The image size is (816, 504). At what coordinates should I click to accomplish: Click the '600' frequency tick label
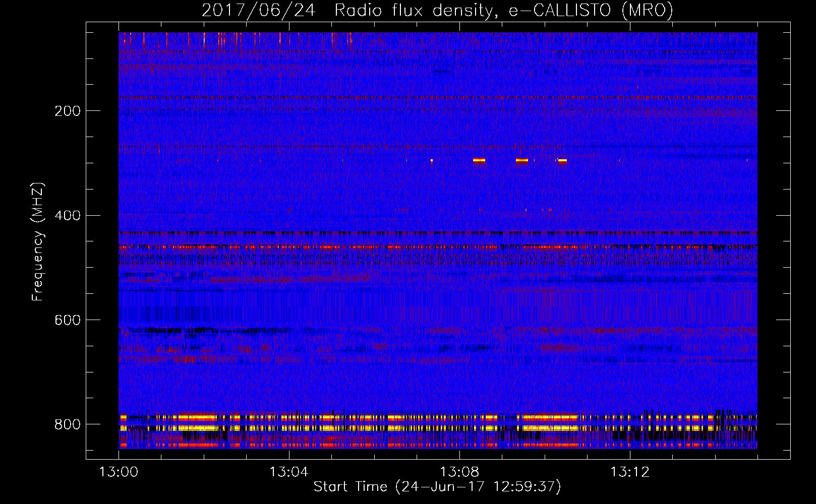(x=67, y=320)
